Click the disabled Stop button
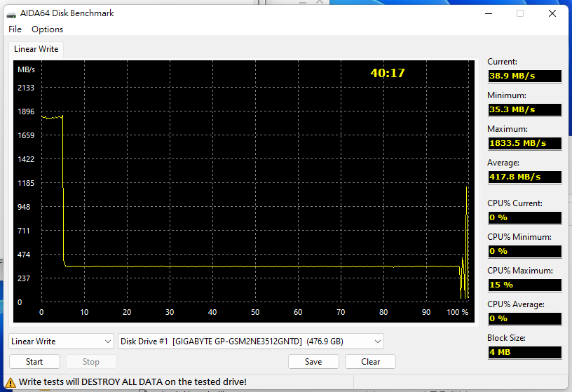Viewport: 572px width, 392px height. pyautogui.click(x=91, y=362)
